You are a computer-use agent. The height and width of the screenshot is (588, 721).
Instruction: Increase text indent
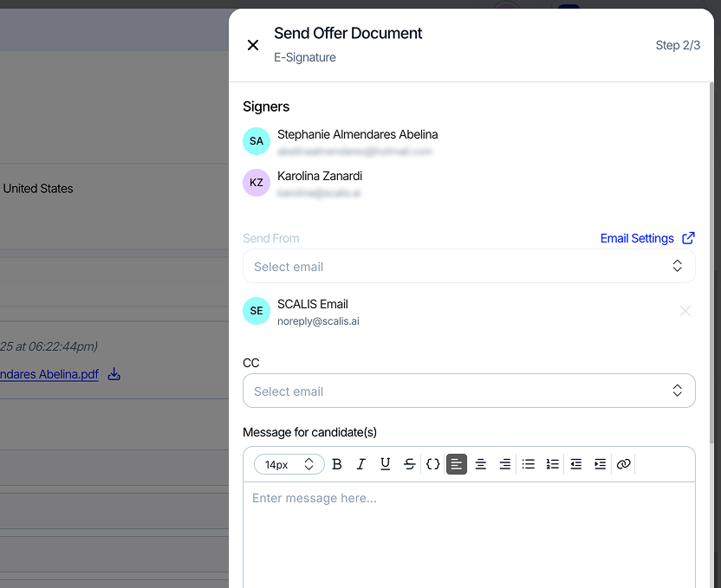(x=600, y=464)
